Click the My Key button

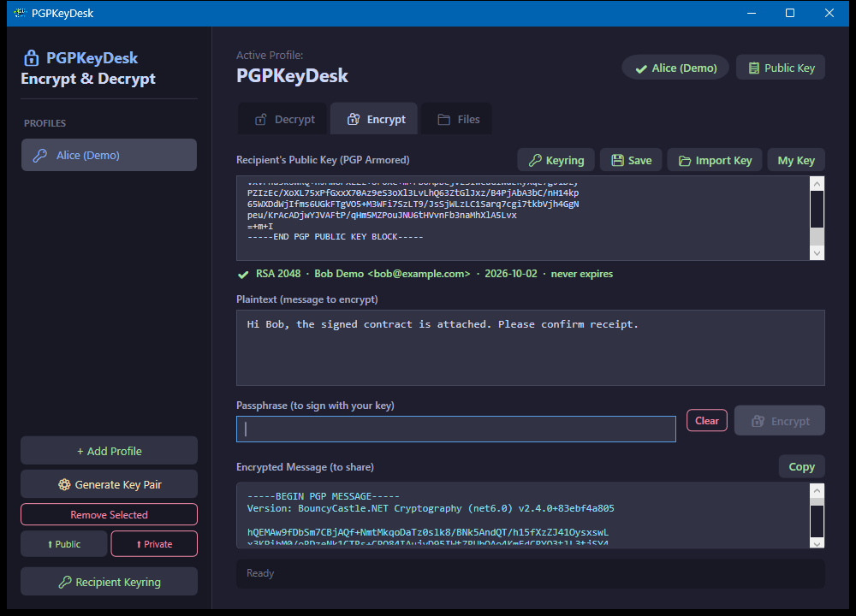click(x=796, y=160)
